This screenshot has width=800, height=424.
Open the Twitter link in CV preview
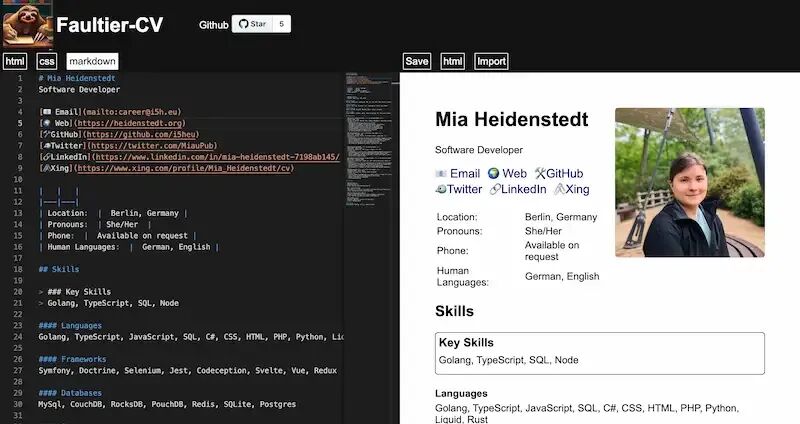(x=464, y=189)
